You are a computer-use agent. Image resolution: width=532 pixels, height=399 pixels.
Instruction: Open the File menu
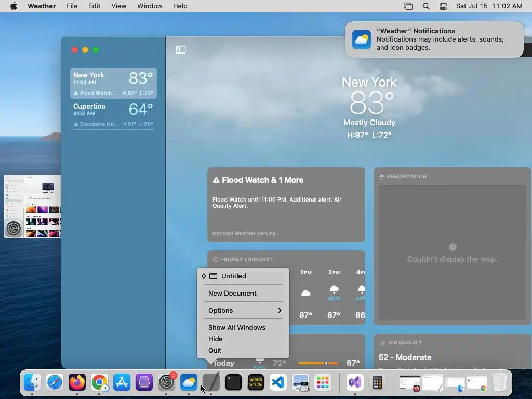[72, 6]
